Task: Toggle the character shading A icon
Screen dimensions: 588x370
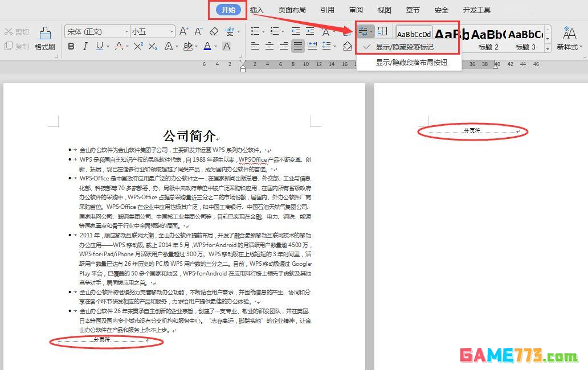Action: 227,46
